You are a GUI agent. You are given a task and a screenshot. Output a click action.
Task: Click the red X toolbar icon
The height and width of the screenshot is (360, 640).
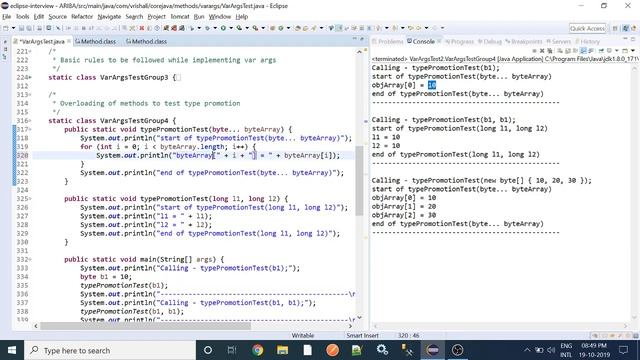tap(142, 28)
